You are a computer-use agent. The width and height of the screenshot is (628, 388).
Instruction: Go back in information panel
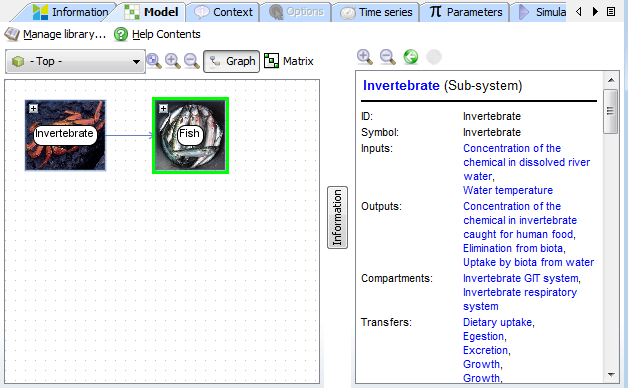coord(411,57)
